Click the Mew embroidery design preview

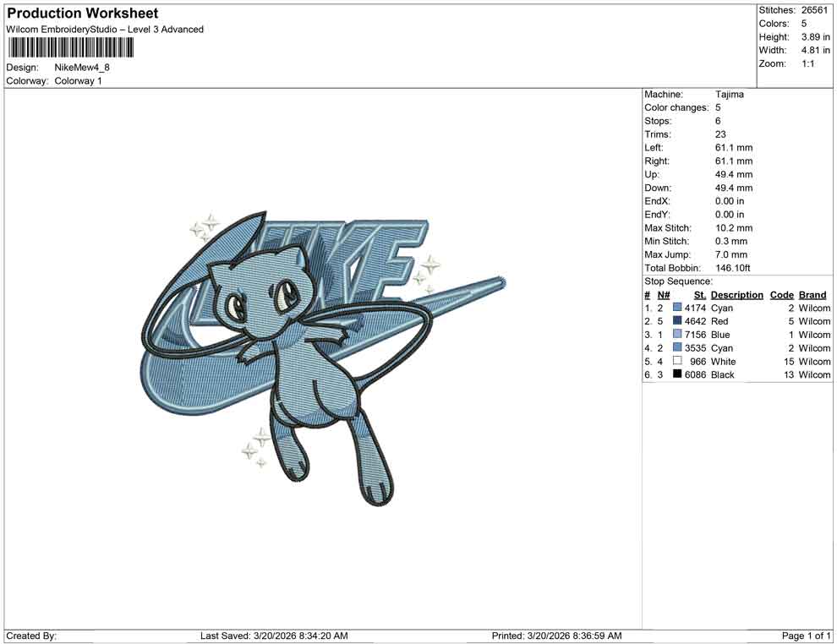coord(296,355)
